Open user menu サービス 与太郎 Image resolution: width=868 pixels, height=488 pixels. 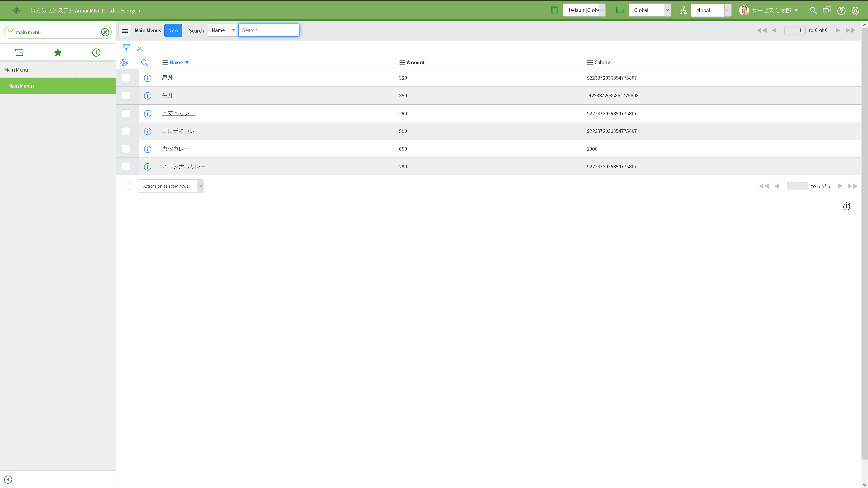769,11
